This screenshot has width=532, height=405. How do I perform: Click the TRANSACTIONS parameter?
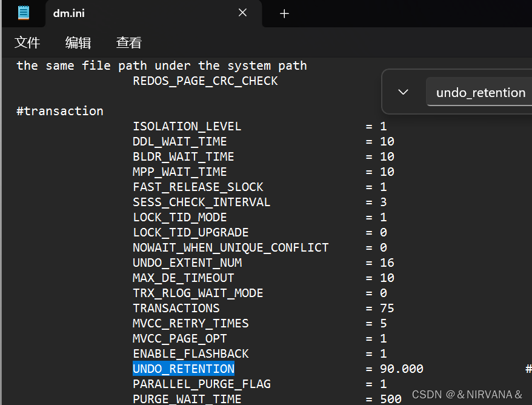tap(176, 308)
